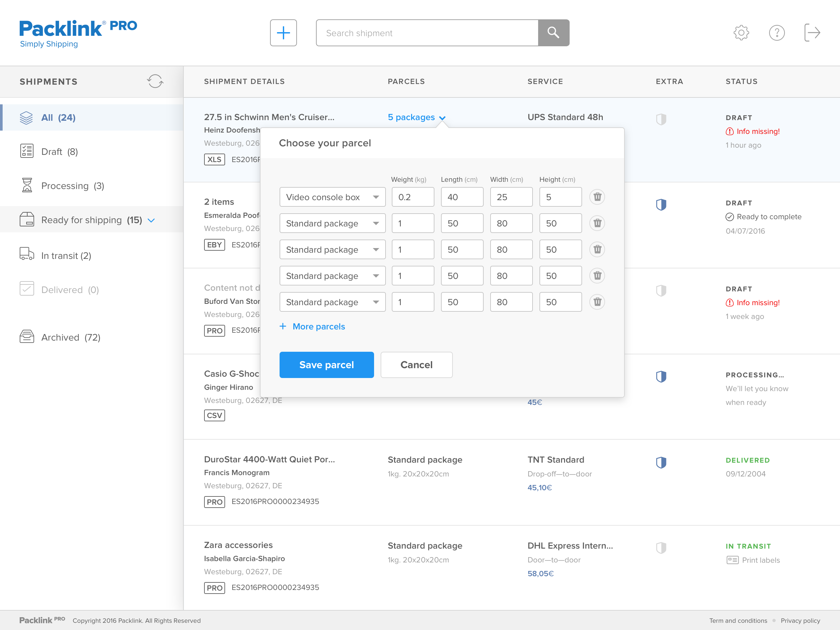
Task: Click the logout arrow icon
Action: click(x=812, y=33)
